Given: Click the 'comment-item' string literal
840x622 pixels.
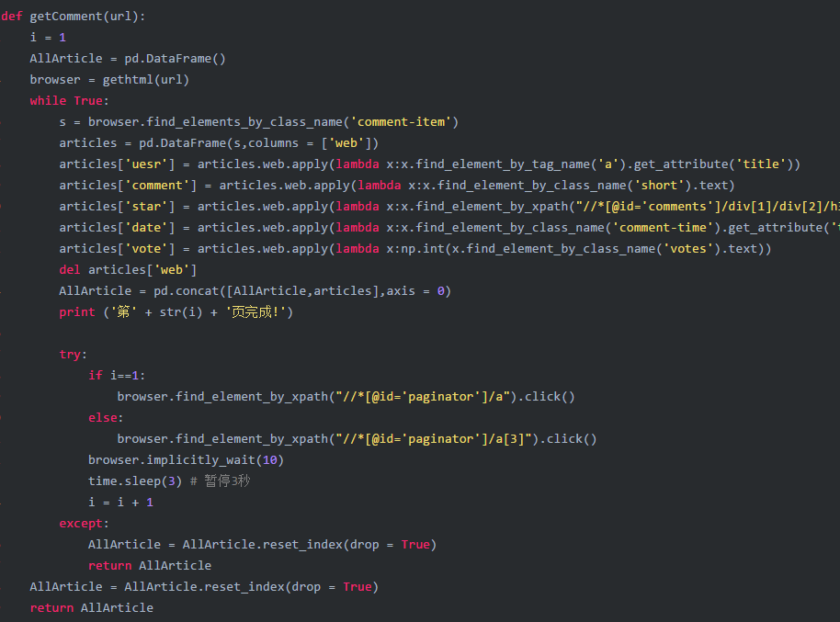Looking at the screenshot, I should pyautogui.click(x=402, y=122).
